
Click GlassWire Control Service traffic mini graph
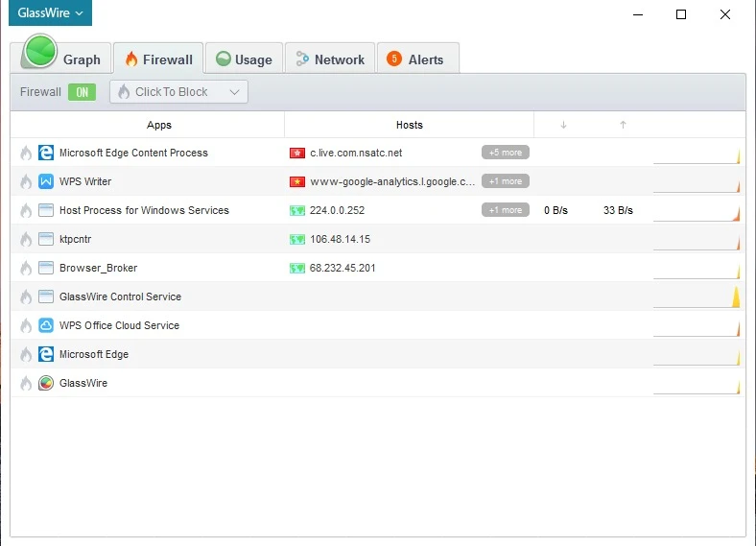(x=697, y=297)
